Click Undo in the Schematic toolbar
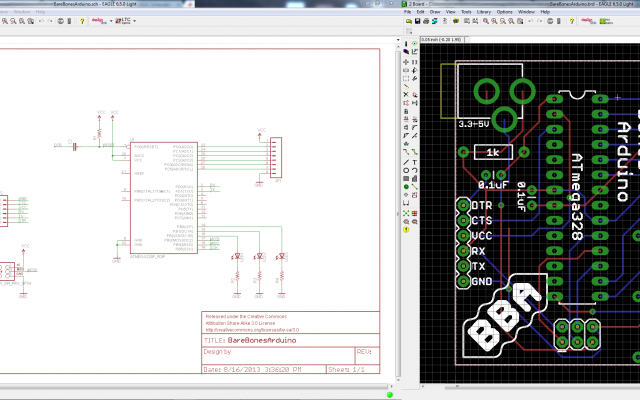 (41, 21)
